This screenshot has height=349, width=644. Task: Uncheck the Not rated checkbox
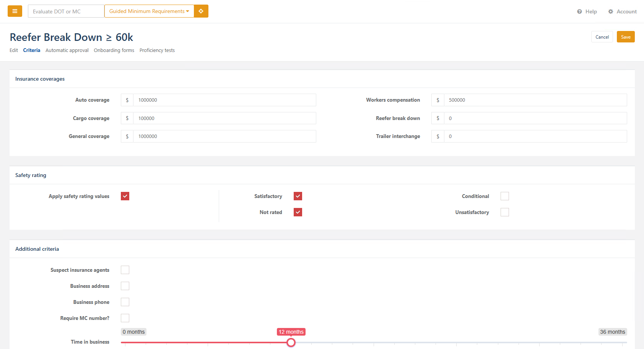(298, 212)
